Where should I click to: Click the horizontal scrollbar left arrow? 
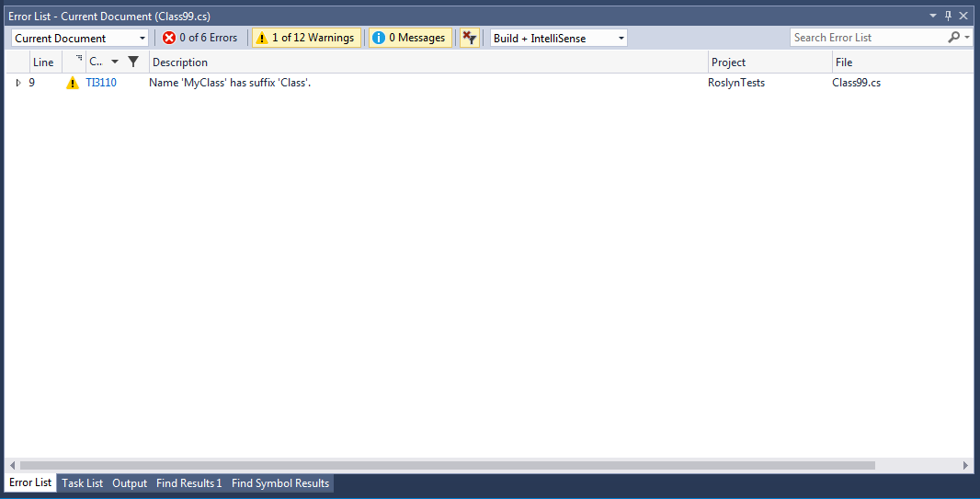click(12, 465)
